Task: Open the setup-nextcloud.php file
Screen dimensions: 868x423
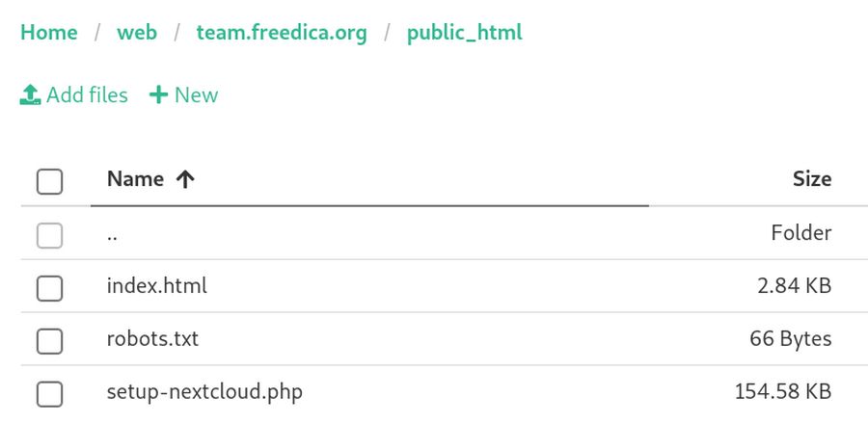Action: click(205, 392)
